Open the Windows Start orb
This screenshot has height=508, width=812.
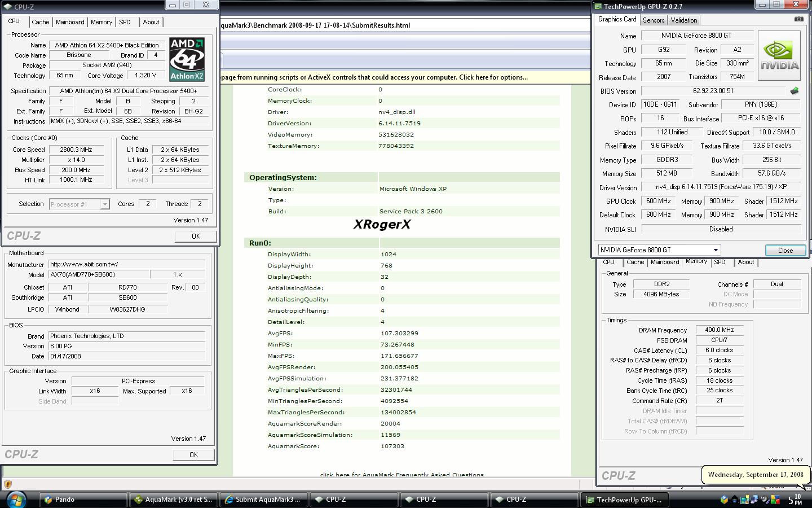[x=16, y=500]
